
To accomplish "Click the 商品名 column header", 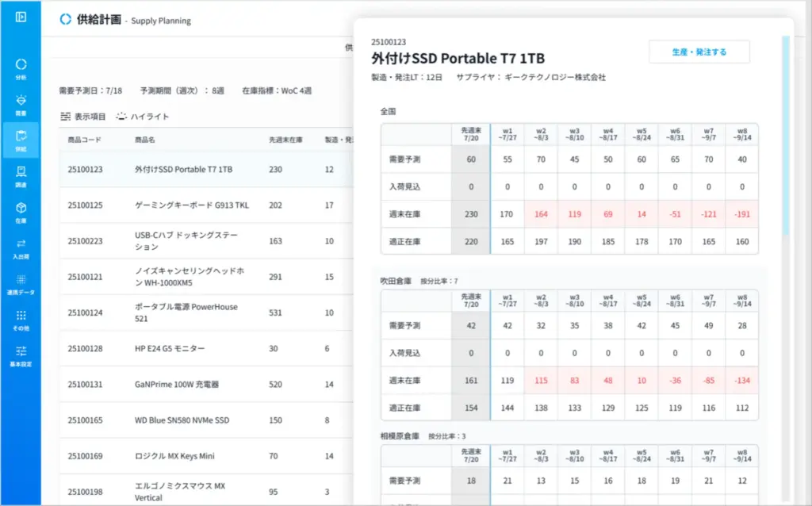I will (x=145, y=140).
